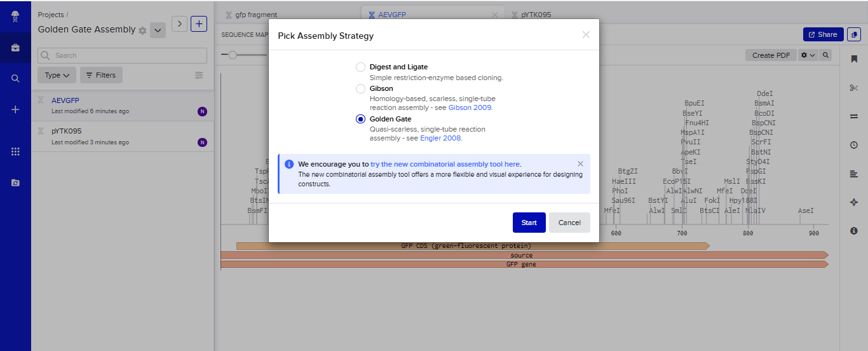Image resolution: width=868 pixels, height=351 pixels.
Task: Open the dropdown arrow beside Golden Gate Assembly
Action: tap(158, 30)
